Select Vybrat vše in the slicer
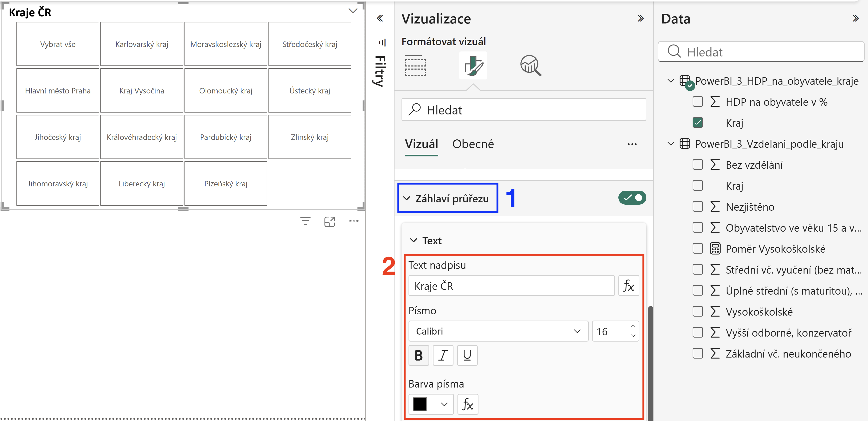The width and height of the screenshot is (868, 421). point(58,44)
